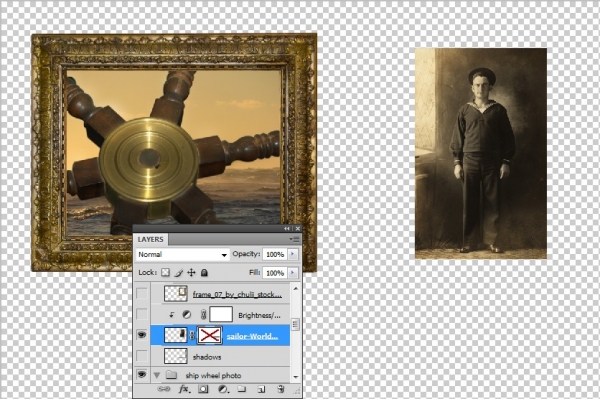
Task: Open the New Adjustment Layer menu
Action: (x=223, y=389)
